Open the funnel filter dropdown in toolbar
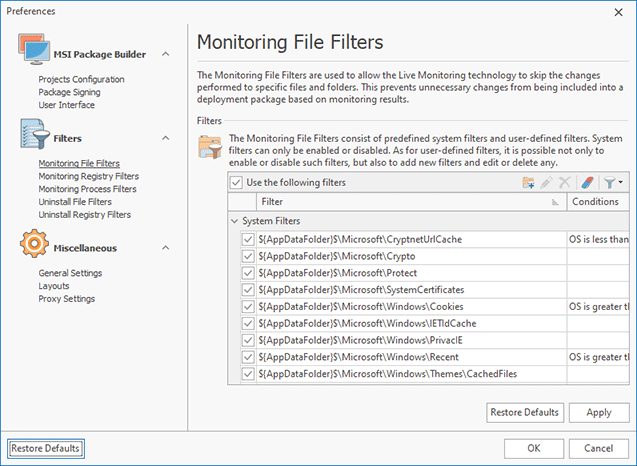Screen dimensions: 637x466 coord(613,183)
